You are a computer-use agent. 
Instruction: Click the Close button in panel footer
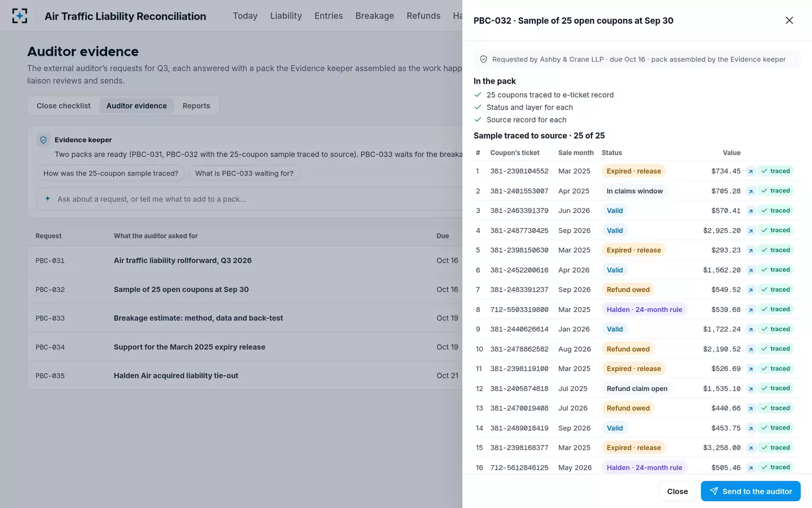(x=677, y=491)
